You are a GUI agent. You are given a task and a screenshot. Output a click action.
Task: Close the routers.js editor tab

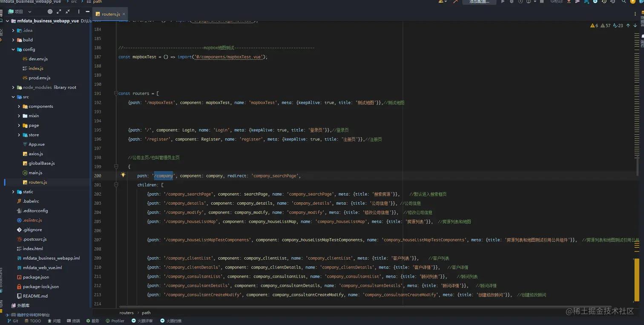(x=124, y=14)
